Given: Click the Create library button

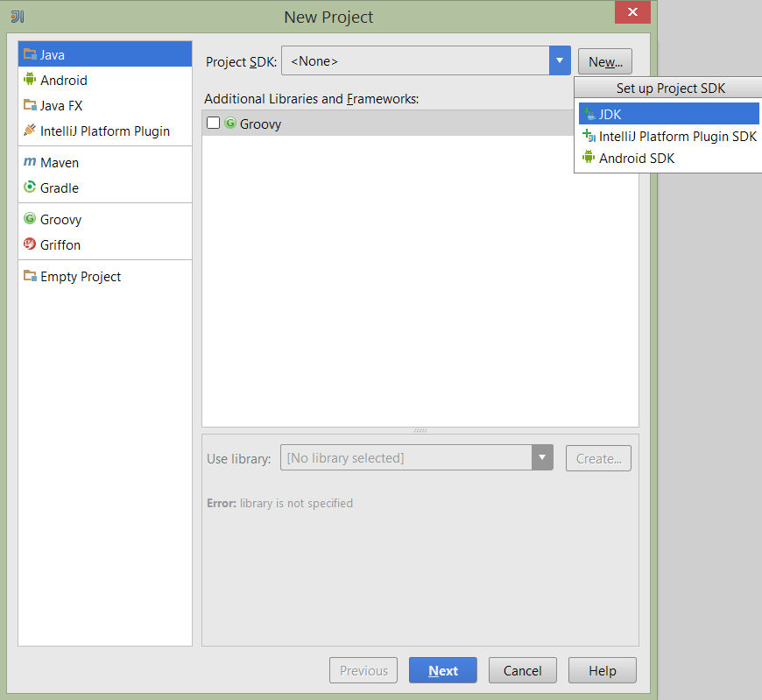Looking at the screenshot, I should (597, 457).
